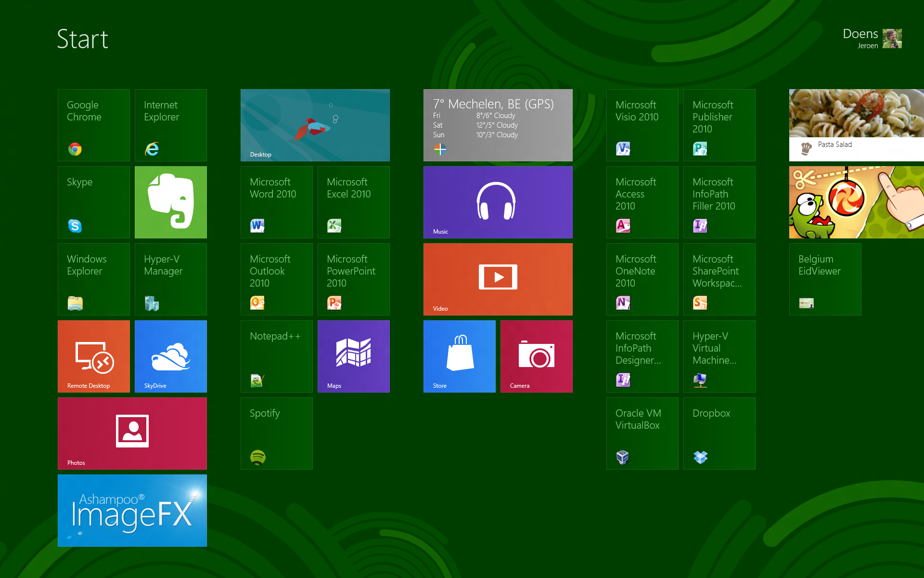Launch Microsoft Publisher 2010 tile

719,125
